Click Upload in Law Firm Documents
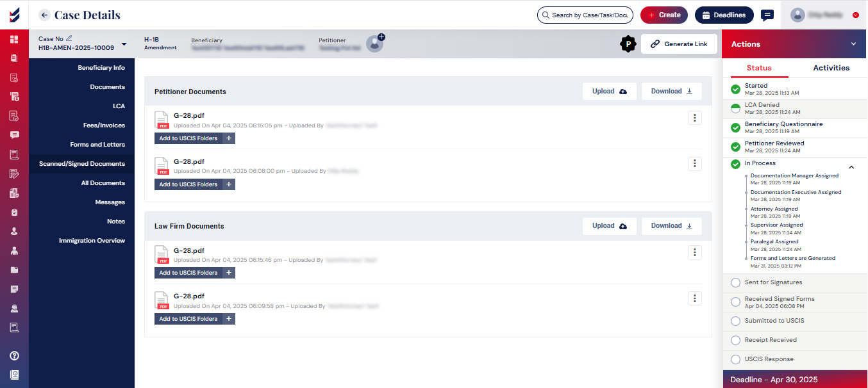 609,226
